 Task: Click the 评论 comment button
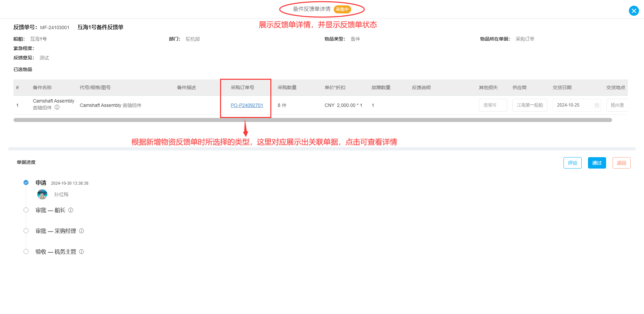tap(573, 163)
